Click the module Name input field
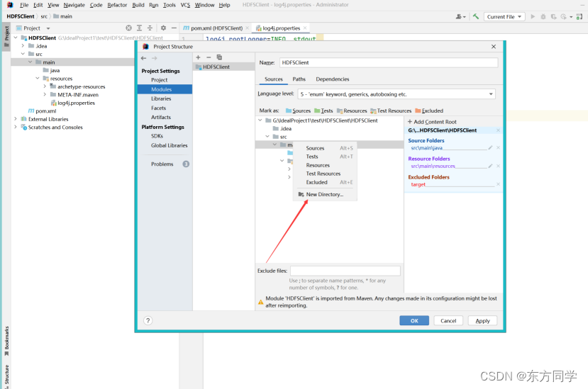The width and height of the screenshot is (588, 389). click(389, 62)
